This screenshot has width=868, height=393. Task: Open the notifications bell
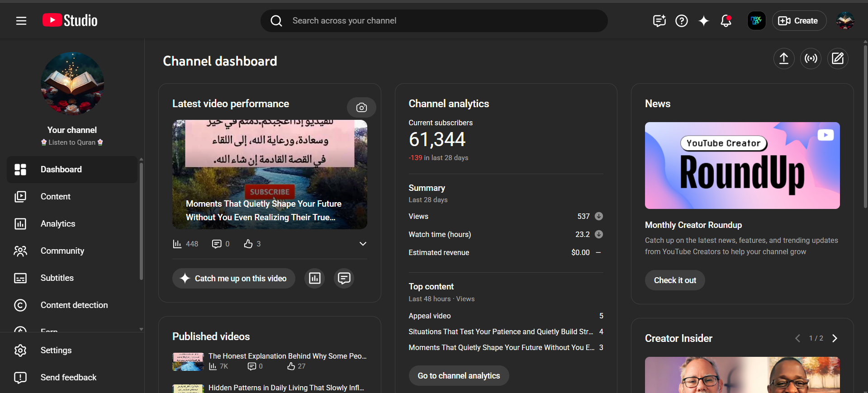[726, 21]
